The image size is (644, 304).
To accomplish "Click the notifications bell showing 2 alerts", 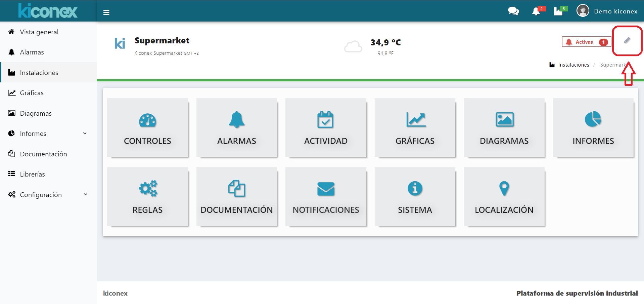I will click(536, 11).
